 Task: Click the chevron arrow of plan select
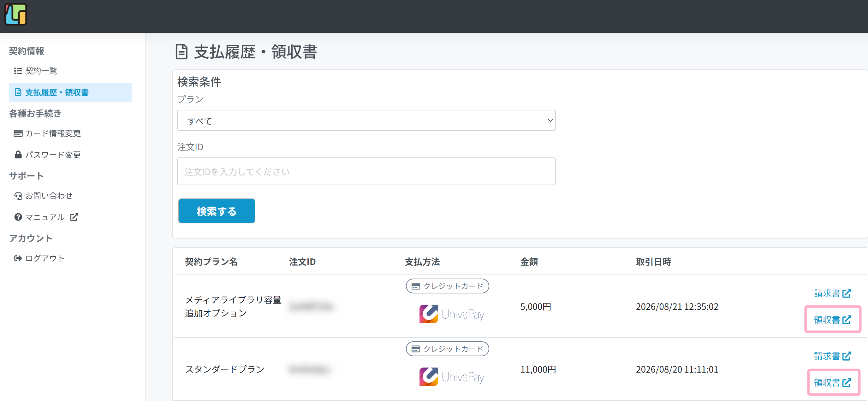(550, 120)
